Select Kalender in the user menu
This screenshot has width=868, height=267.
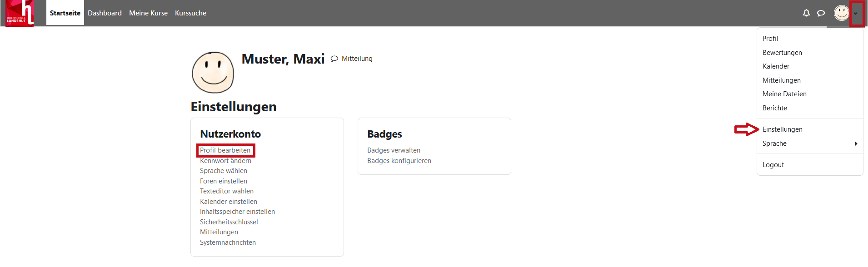pyautogui.click(x=776, y=66)
